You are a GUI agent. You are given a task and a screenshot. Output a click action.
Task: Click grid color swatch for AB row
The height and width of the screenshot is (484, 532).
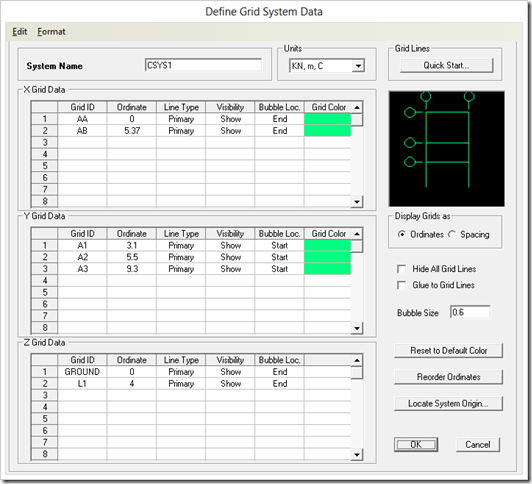point(327,131)
